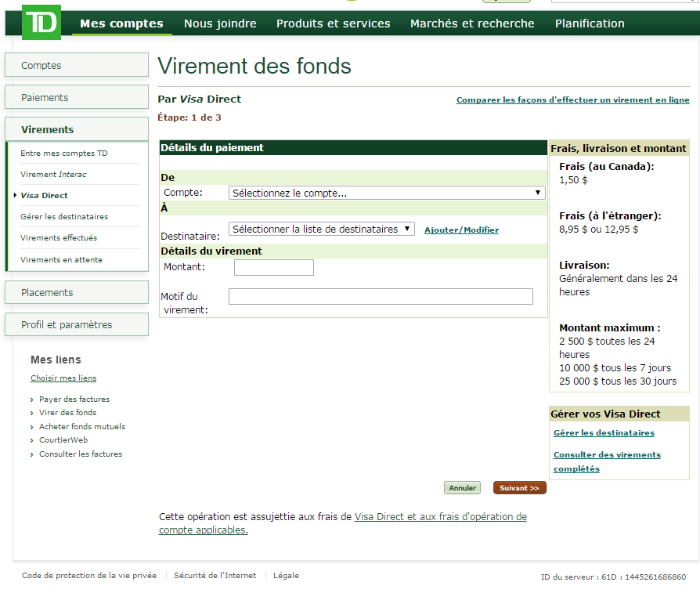Open the Destinataire list dropdown

point(322,229)
